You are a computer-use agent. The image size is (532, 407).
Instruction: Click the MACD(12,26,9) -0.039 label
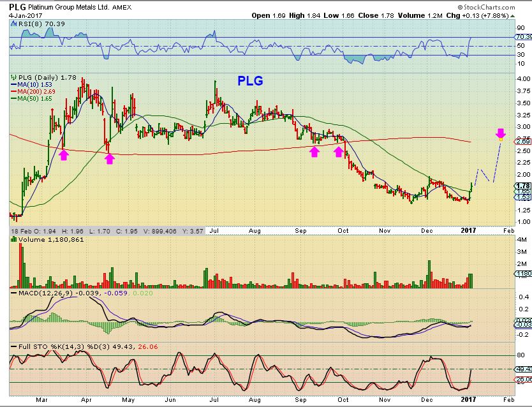pyautogui.click(x=58, y=293)
